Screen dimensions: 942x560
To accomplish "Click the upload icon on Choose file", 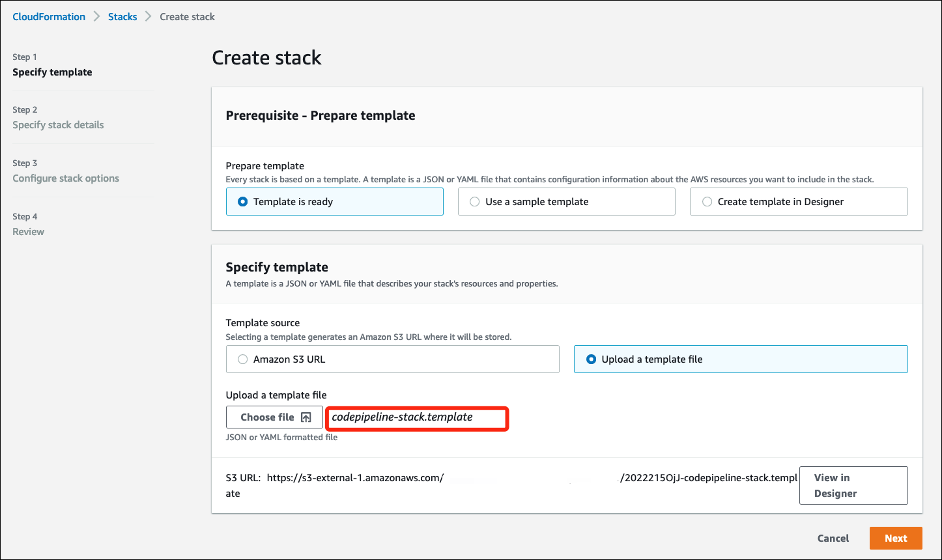I will 306,417.
